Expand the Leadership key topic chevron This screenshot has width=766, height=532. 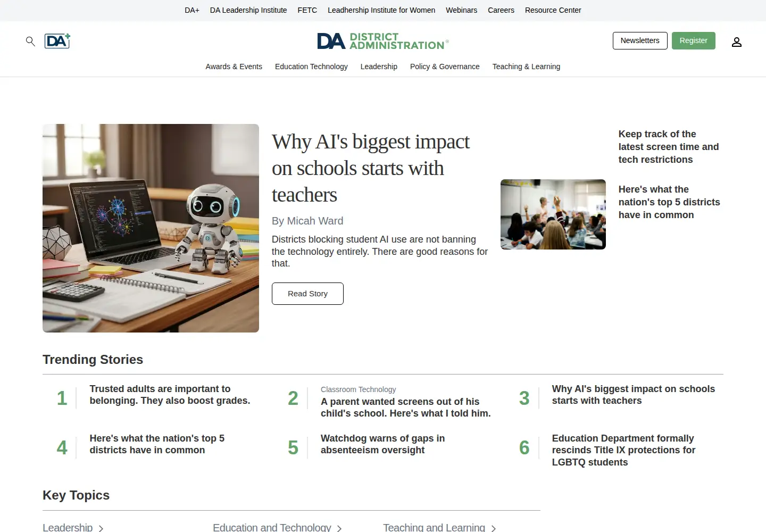(x=101, y=528)
